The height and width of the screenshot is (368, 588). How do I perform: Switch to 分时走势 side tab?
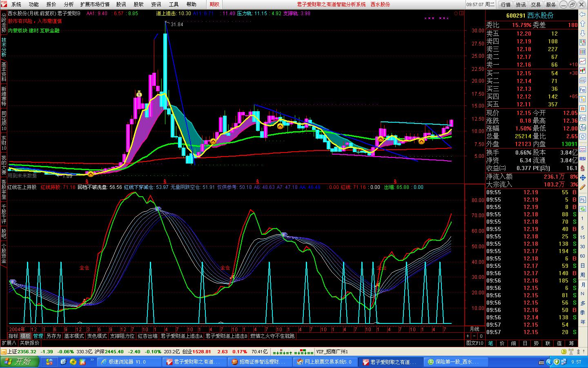pyautogui.click(x=4, y=23)
